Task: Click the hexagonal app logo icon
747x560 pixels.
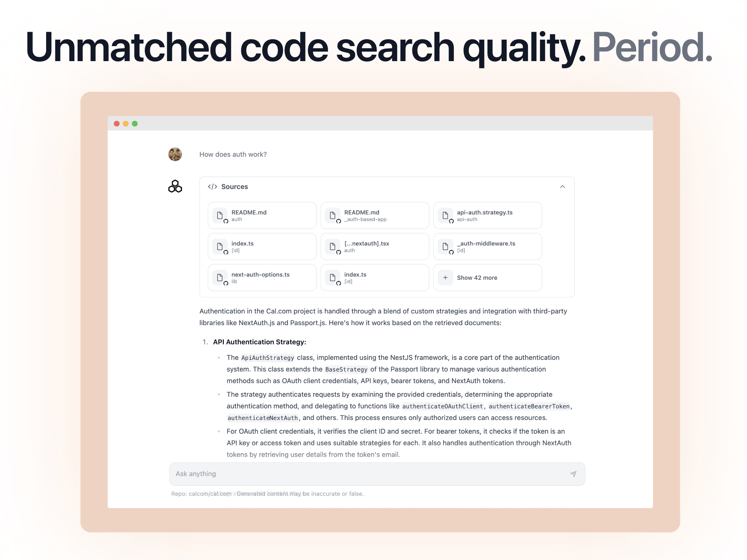Action: (x=175, y=186)
